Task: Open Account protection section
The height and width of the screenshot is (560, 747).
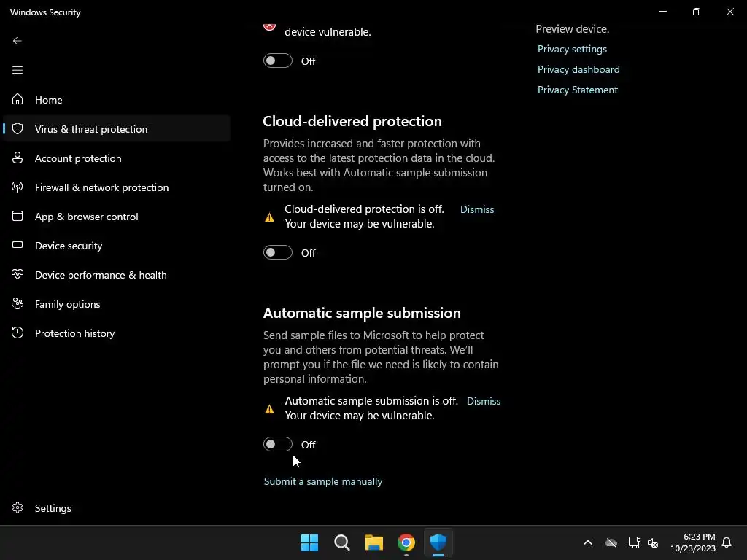Action: click(x=117, y=158)
